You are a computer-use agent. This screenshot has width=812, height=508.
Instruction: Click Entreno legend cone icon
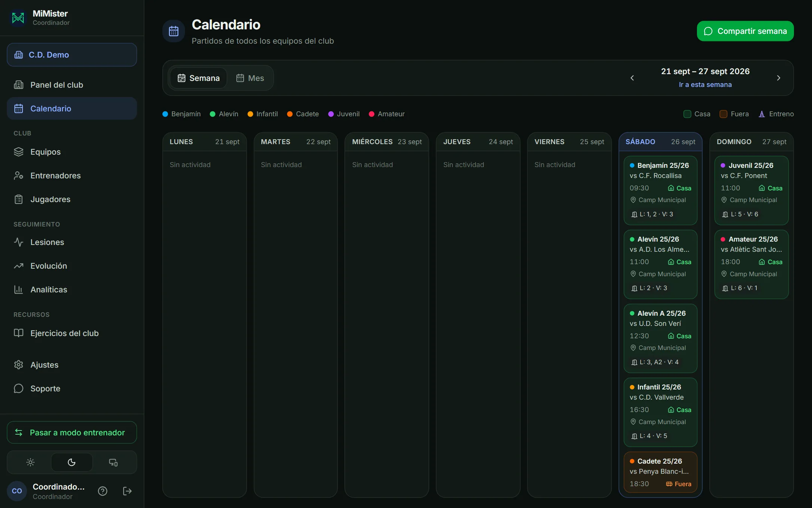pos(762,114)
